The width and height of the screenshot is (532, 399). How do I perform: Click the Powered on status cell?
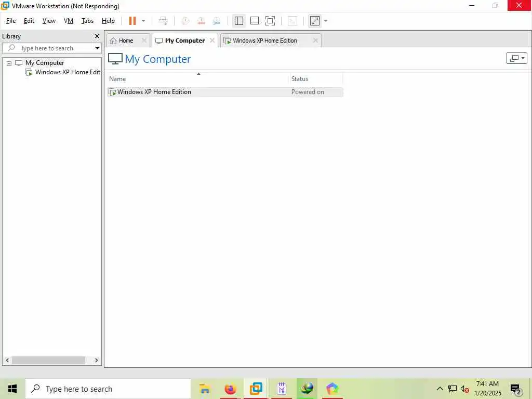pos(308,92)
